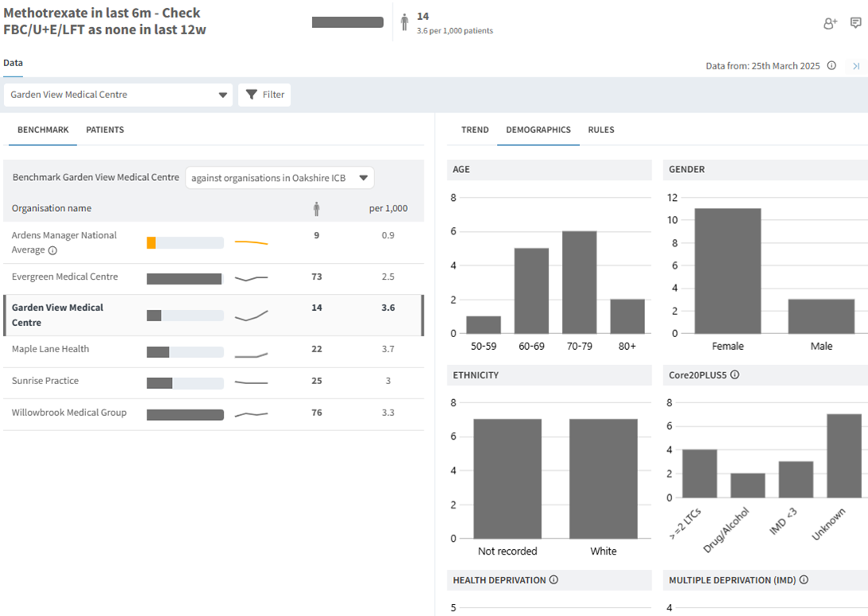Select the PATIENTS tab
868x616 pixels.
[104, 130]
